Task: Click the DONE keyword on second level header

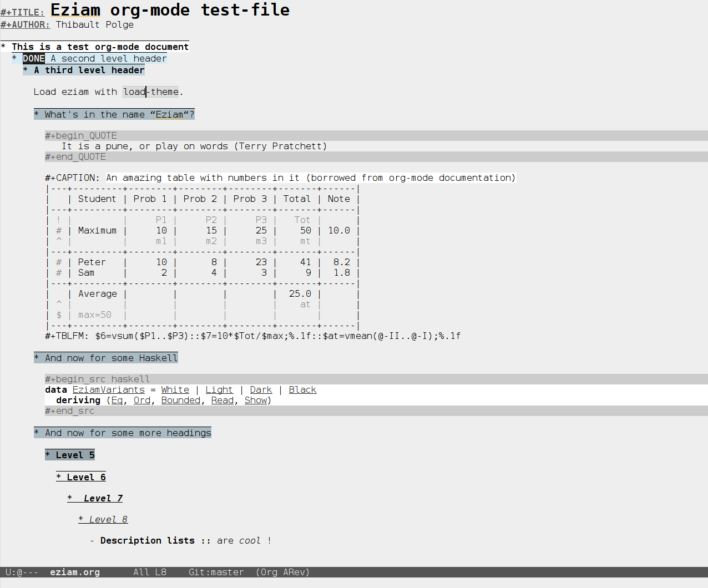Action: click(x=34, y=59)
